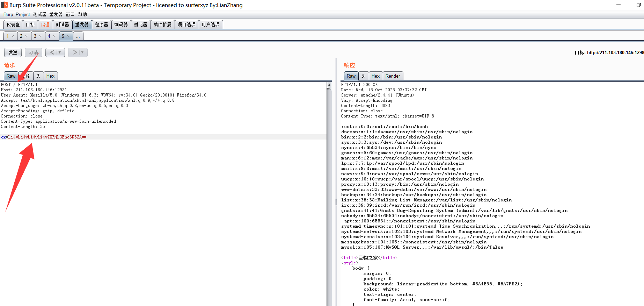Open the 用户选项 tab
The height and width of the screenshot is (306, 644).
pyautogui.click(x=211, y=24)
